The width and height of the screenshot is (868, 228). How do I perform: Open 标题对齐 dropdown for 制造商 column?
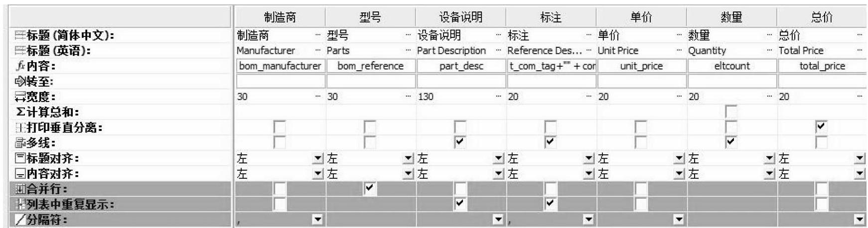317,158
